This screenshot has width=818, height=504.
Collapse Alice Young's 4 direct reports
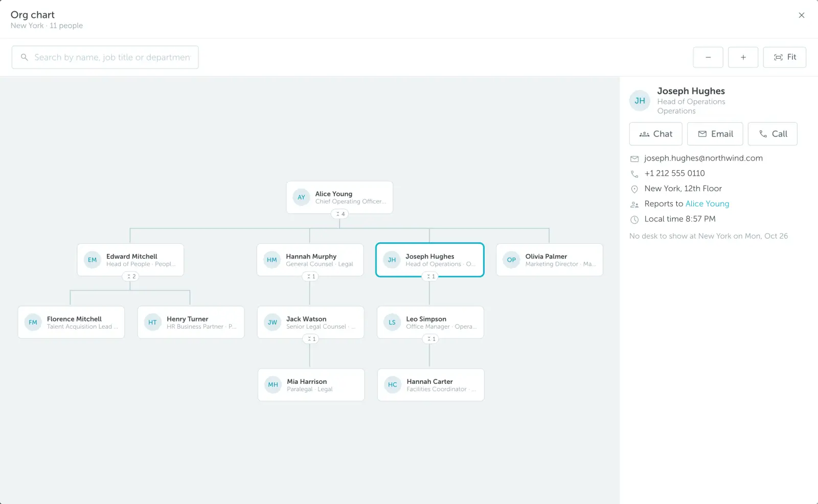pyautogui.click(x=340, y=214)
